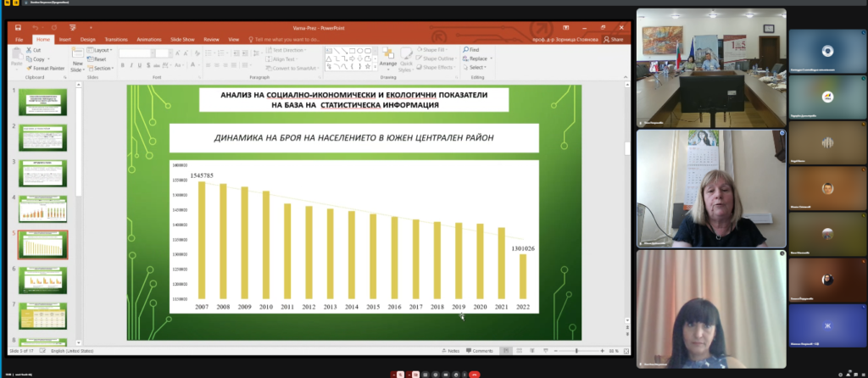
Task: Click the Reset slide icon
Action: [x=97, y=59]
